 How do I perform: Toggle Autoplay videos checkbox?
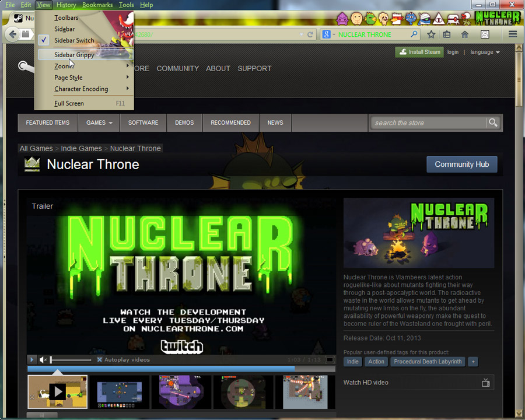pyautogui.click(x=99, y=359)
